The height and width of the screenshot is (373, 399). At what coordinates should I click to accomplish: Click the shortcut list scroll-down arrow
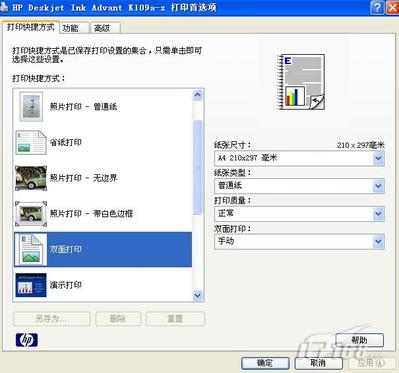[x=197, y=295]
